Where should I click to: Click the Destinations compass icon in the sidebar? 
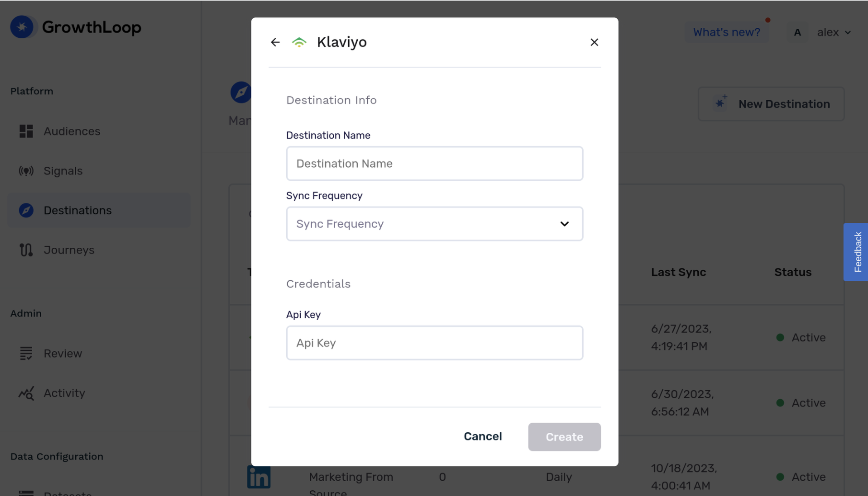click(x=26, y=210)
